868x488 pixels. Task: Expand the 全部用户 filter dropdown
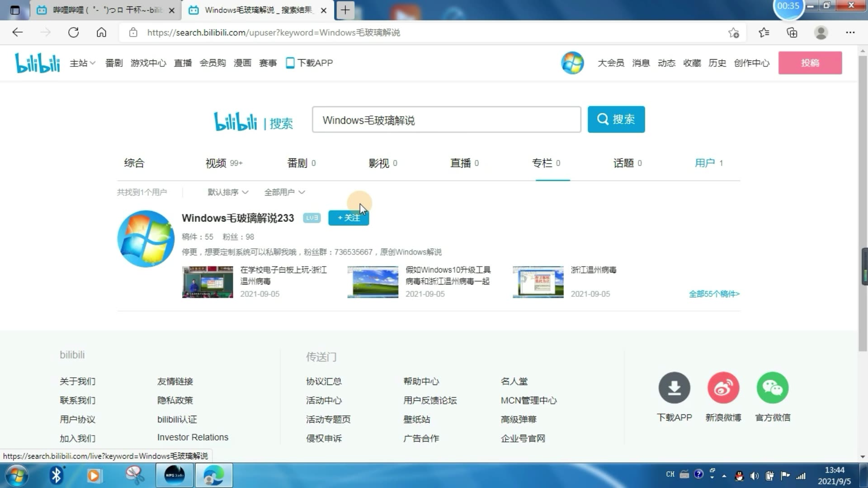pos(284,192)
